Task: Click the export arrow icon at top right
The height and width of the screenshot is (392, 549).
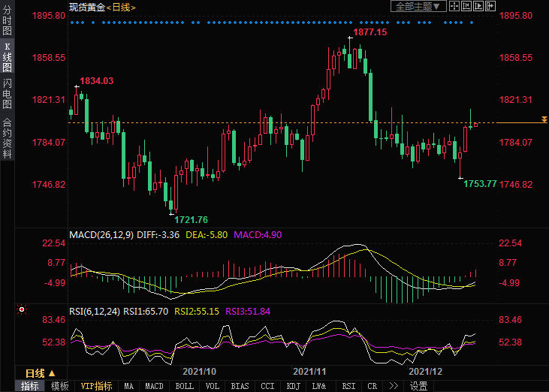Action: click(x=490, y=6)
